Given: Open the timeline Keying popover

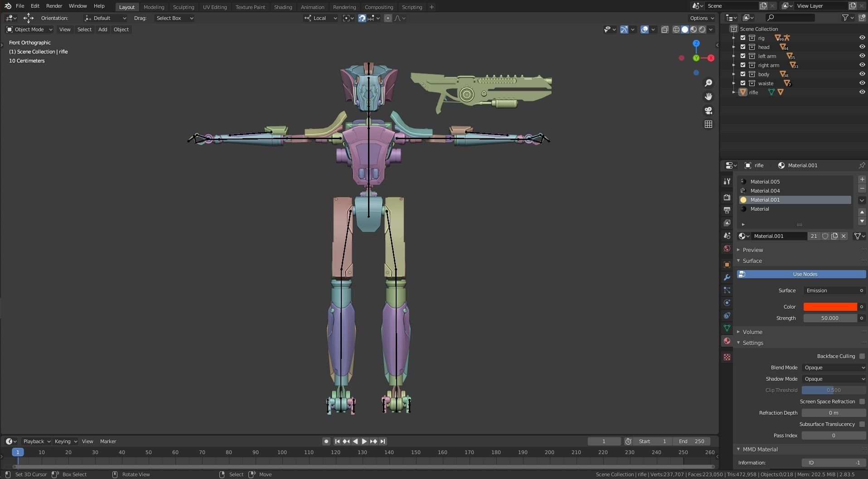Looking at the screenshot, I should (66, 441).
